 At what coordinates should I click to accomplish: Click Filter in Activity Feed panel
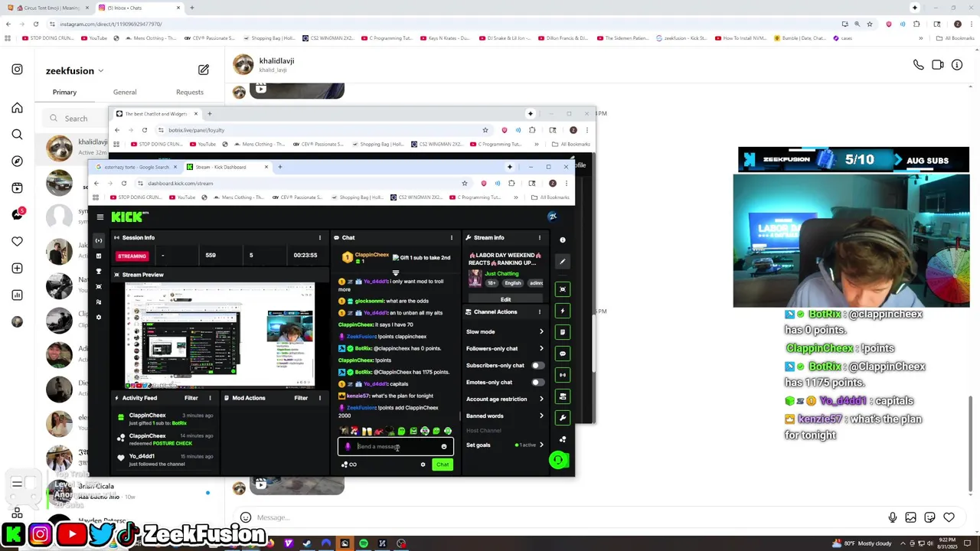pos(191,398)
